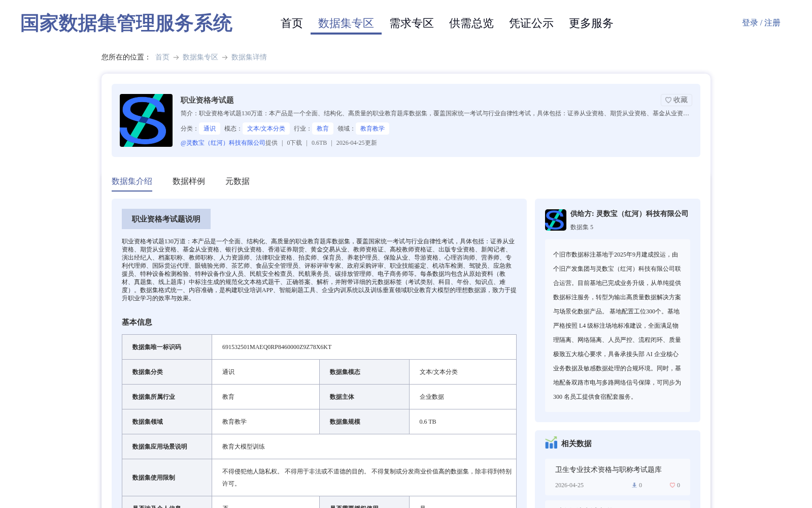Click the 数据集应用场景说明 table label
The height and width of the screenshot is (508, 812).
[x=160, y=447]
